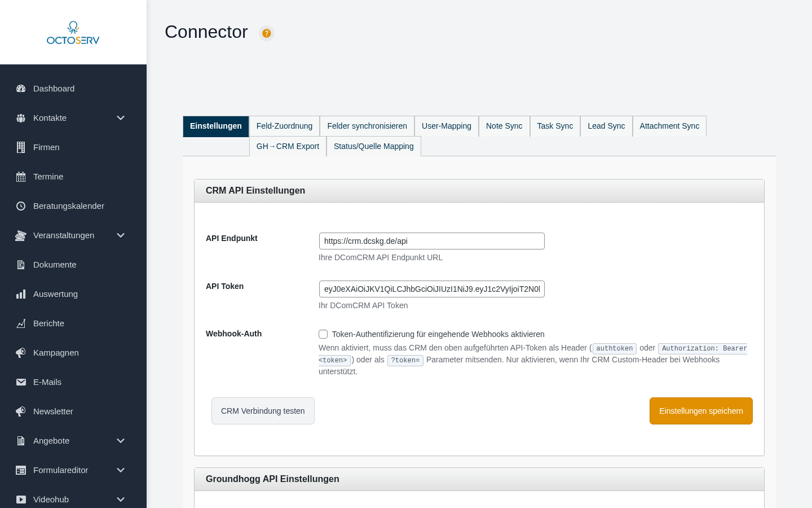Click the Berichte trend chart icon
This screenshot has width=812, height=508.
21,323
